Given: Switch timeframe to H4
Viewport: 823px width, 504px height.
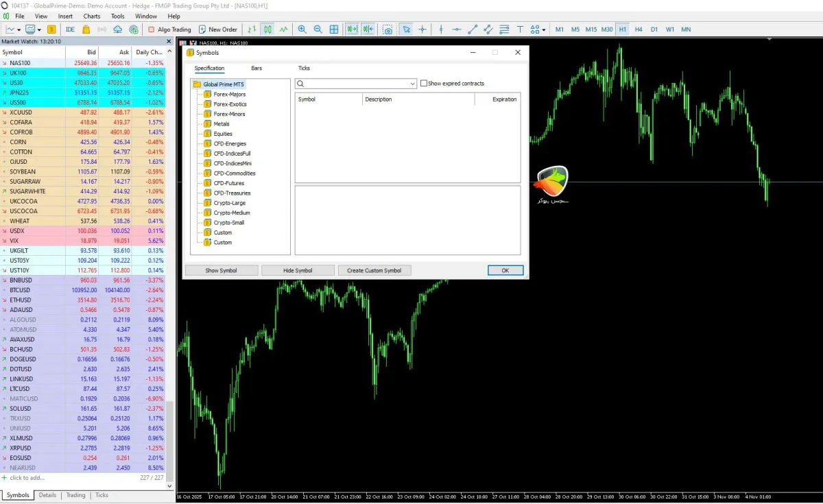Looking at the screenshot, I should pos(639,29).
